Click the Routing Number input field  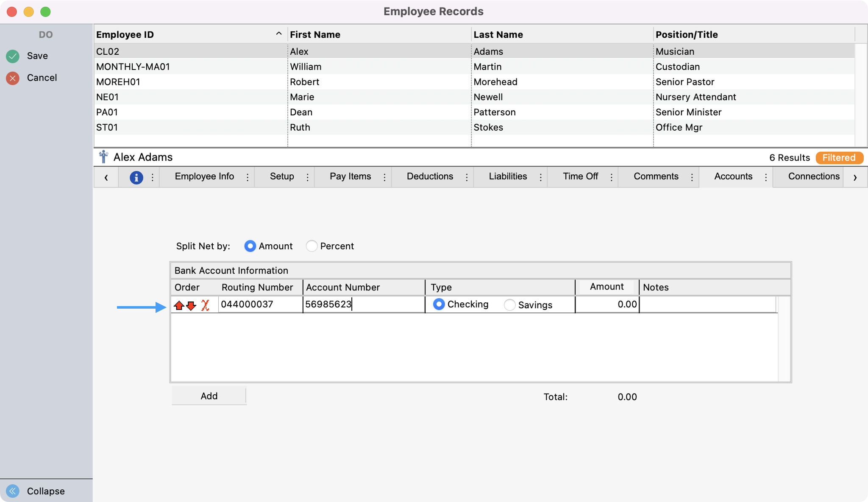(x=260, y=304)
